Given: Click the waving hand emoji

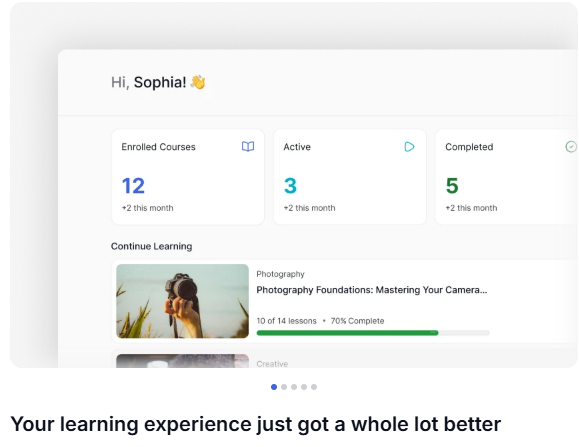Looking at the screenshot, I should coord(198,82).
